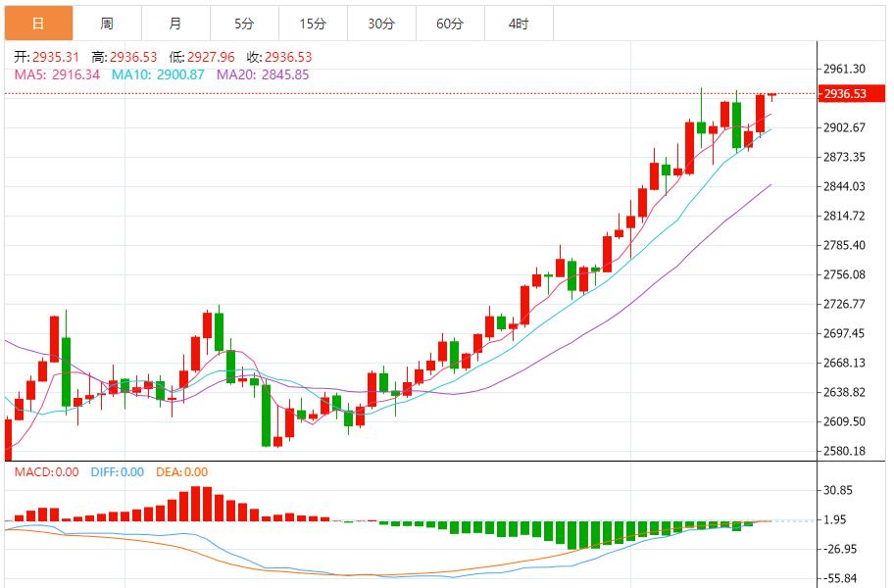Click the 开 opening price value
The image size is (894, 588).
[49, 58]
